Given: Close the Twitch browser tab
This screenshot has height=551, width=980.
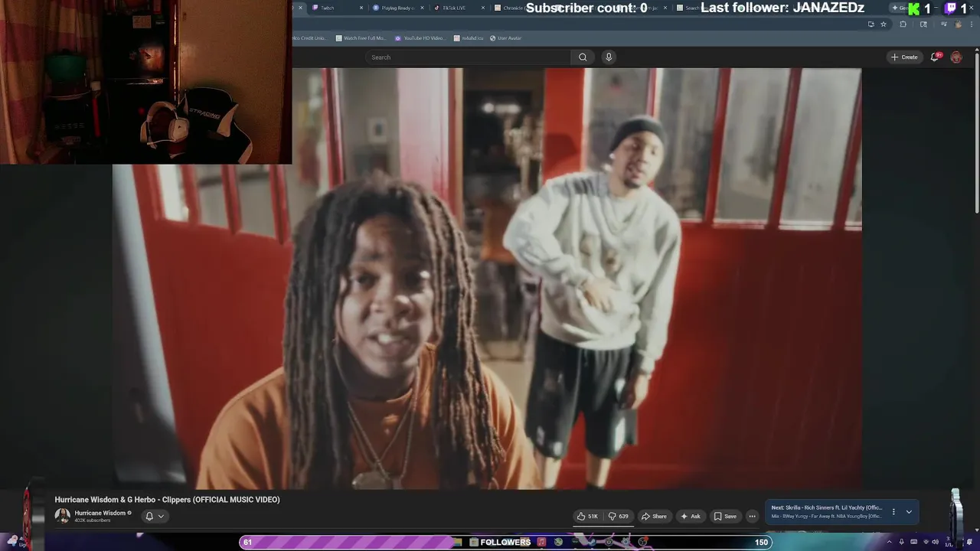Looking at the screenshot, I should pos(361,8).
